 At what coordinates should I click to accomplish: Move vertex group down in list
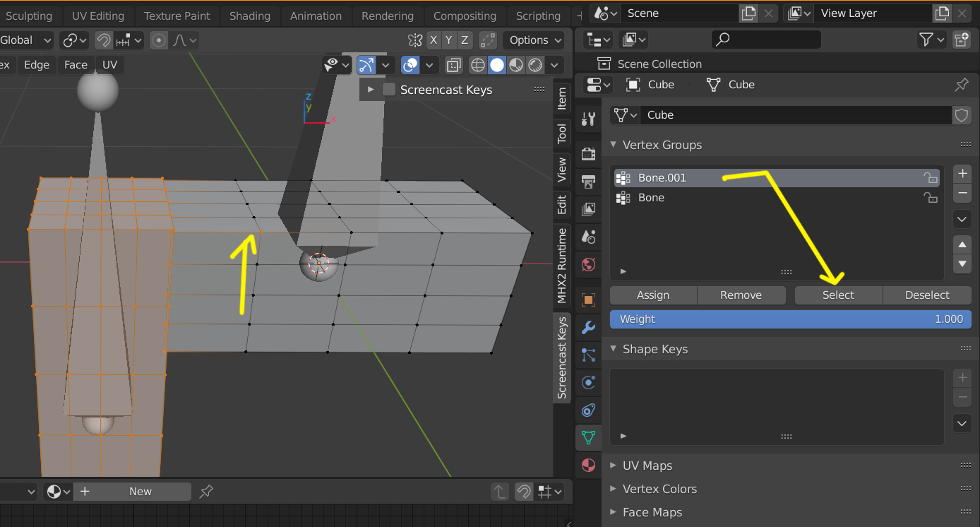[962, 264]
